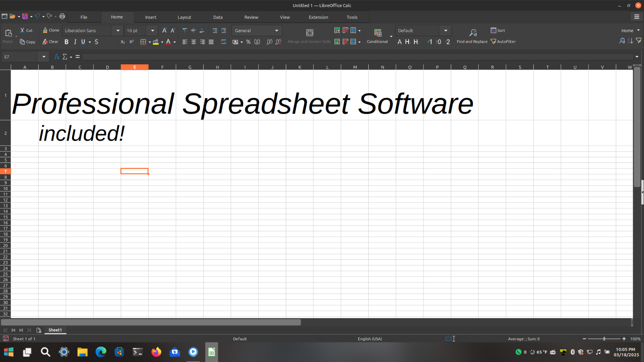Image resolution: width=644 pixels, height=362 pixels.
Task: Apply percent number format
Action: click(248, 42)
